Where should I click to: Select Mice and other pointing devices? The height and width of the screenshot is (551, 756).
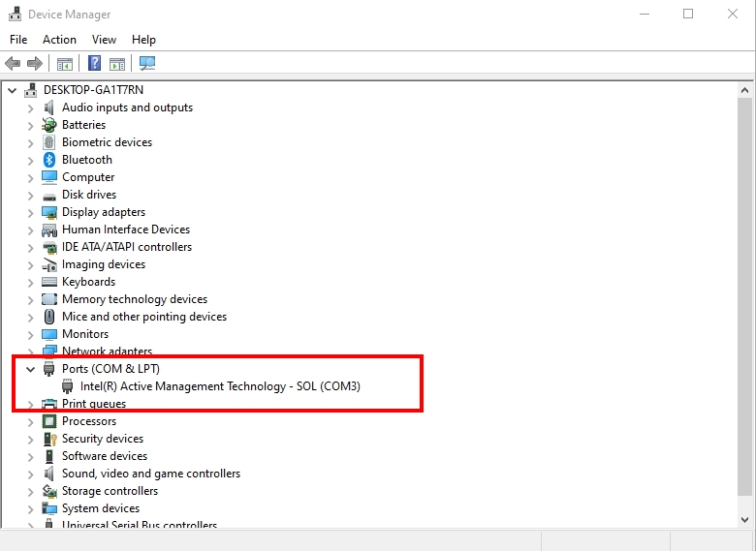(143, 317)
